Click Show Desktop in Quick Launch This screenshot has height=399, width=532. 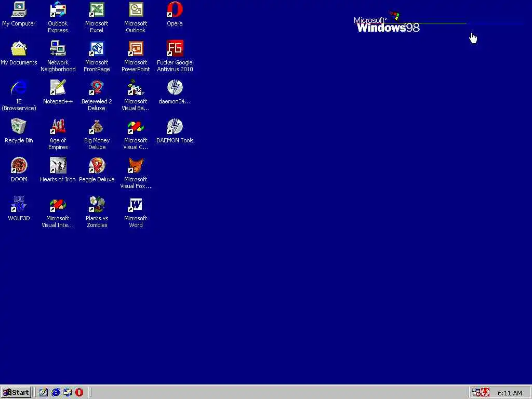pos(44,392)
